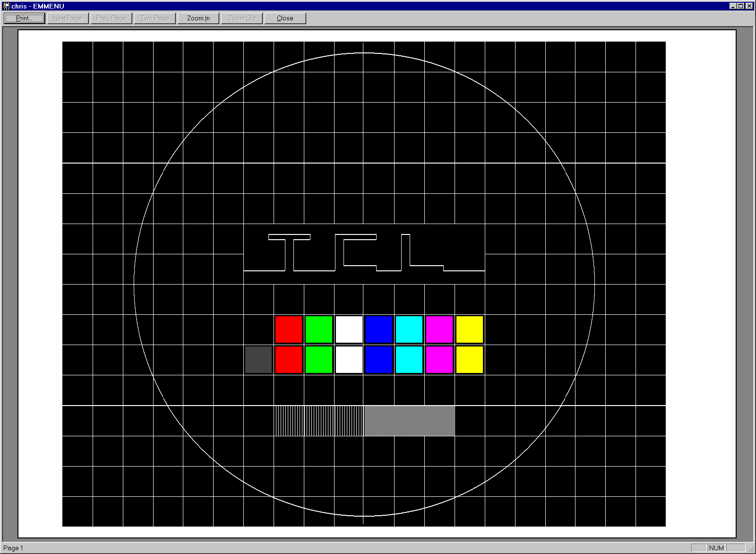The image size is (756, 554).
Task: Click the bottom row yellow swatch
Action: tap(470, 360)
